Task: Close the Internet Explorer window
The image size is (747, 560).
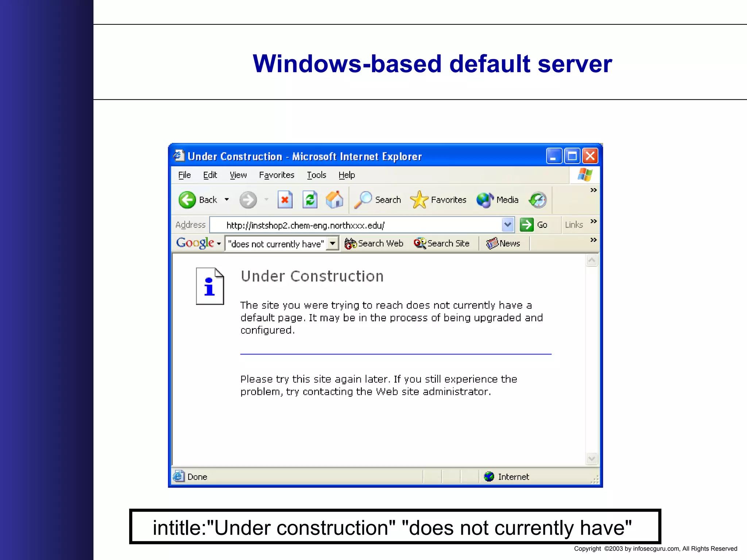Action: pyautogui.click(x=590, y=156)
